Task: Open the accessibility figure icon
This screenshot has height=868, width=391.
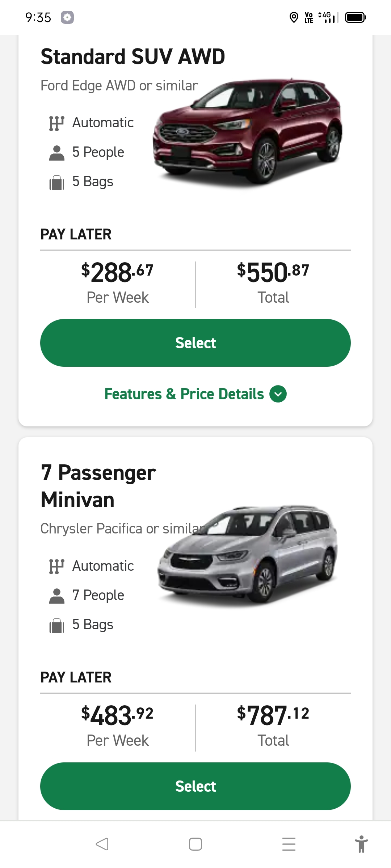Action: (x=361, y=844)
